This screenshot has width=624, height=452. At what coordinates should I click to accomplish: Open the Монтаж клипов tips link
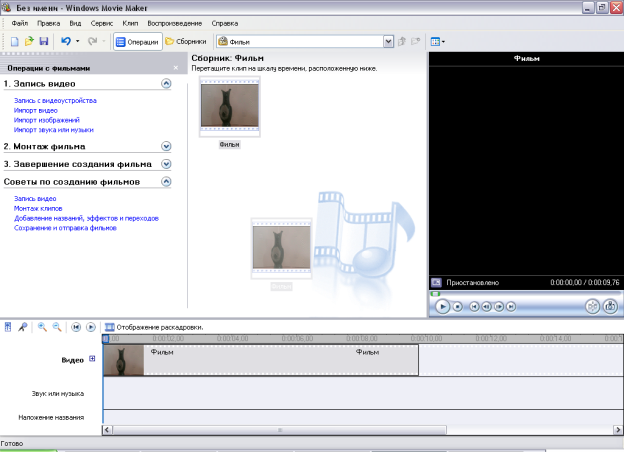point(38,208)
